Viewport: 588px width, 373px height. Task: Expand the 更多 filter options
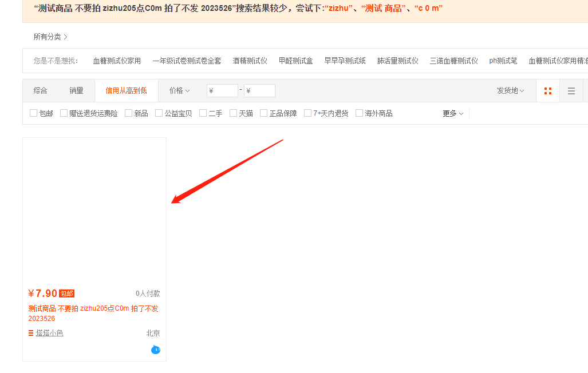453,113
